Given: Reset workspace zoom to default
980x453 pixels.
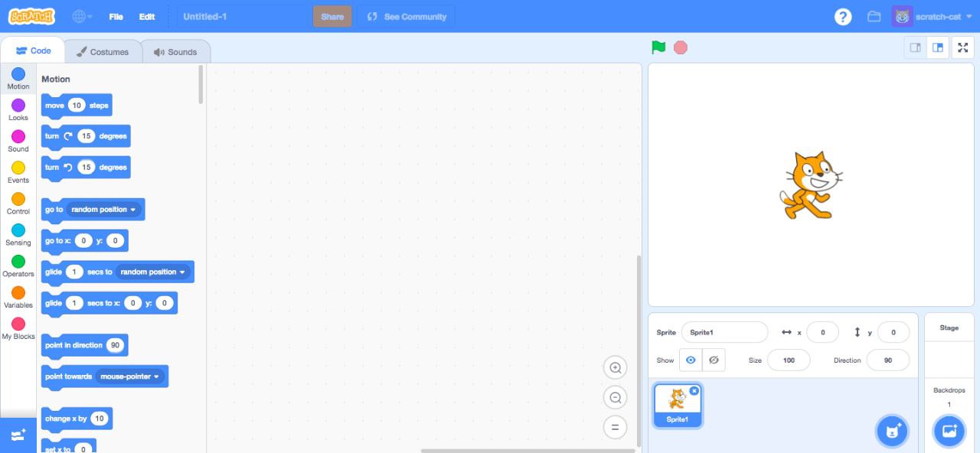Looking at the screenshot, I should pos(615,428).
